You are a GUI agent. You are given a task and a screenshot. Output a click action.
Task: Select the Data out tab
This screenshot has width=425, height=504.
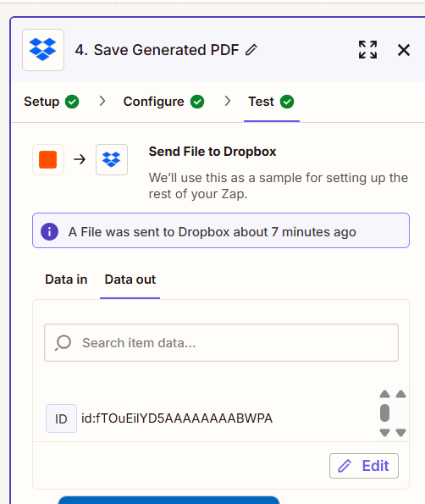click(130, 280)
